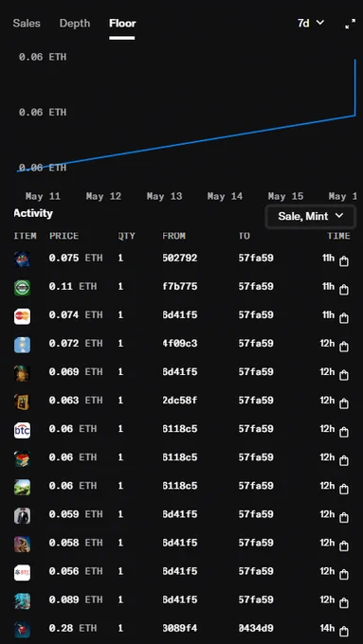The height and width of the screenshot is (644, 363).
Task: Open item thumbnail for 0.059 ETH sale
Action: 22,515
